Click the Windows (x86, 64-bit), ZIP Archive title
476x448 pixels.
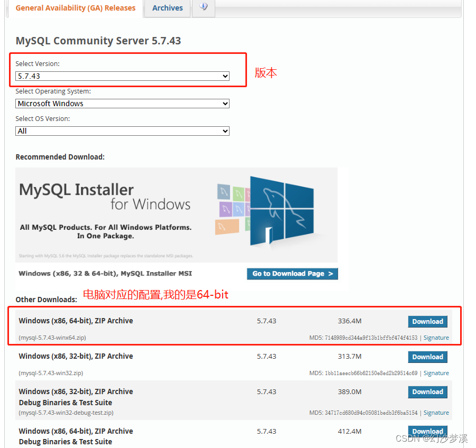coord(76,321)
